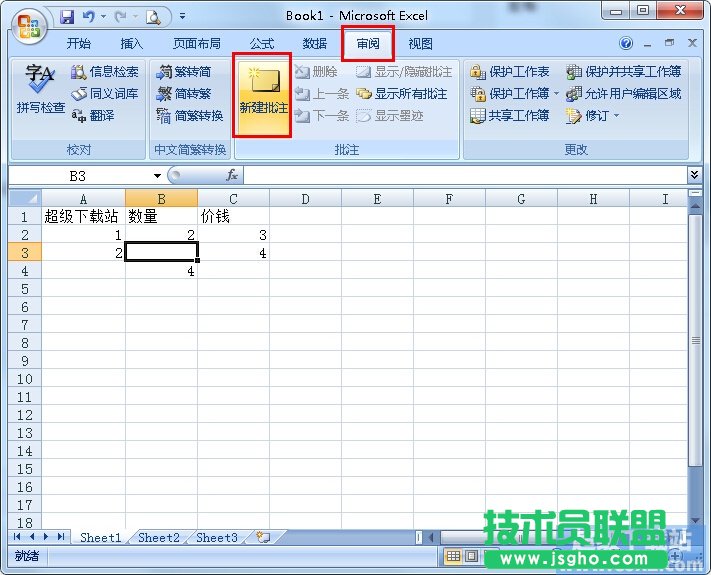Viewport: 711px width, 575px height.
Task: Save the workbook from quick access toolbar
Action: click(x=67, y=17)
